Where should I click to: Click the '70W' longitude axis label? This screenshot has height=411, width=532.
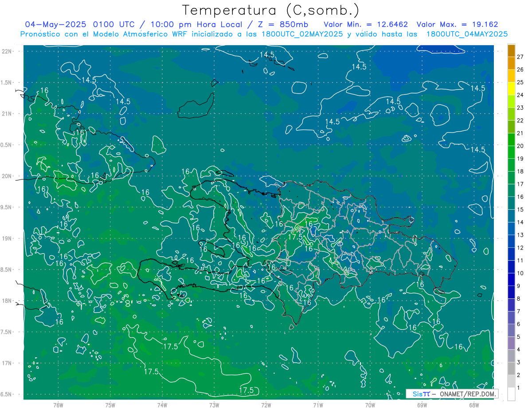[370, 405]
